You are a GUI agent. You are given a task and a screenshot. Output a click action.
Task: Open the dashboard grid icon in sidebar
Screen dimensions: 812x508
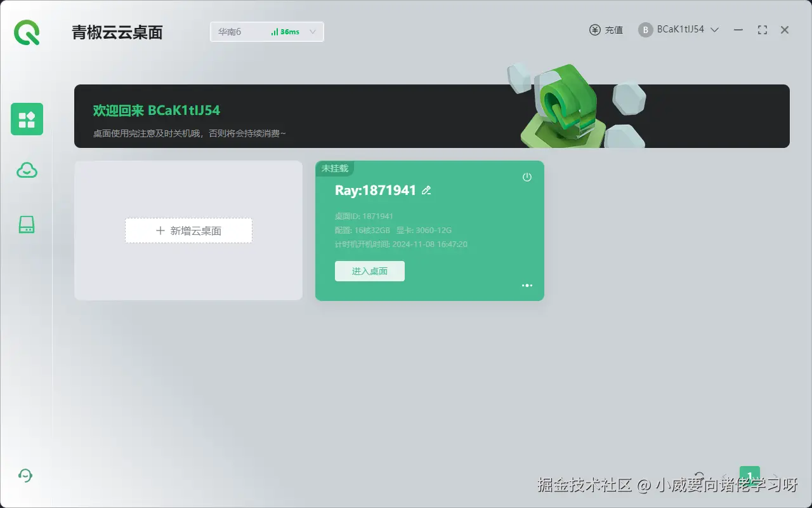[26, 119]
